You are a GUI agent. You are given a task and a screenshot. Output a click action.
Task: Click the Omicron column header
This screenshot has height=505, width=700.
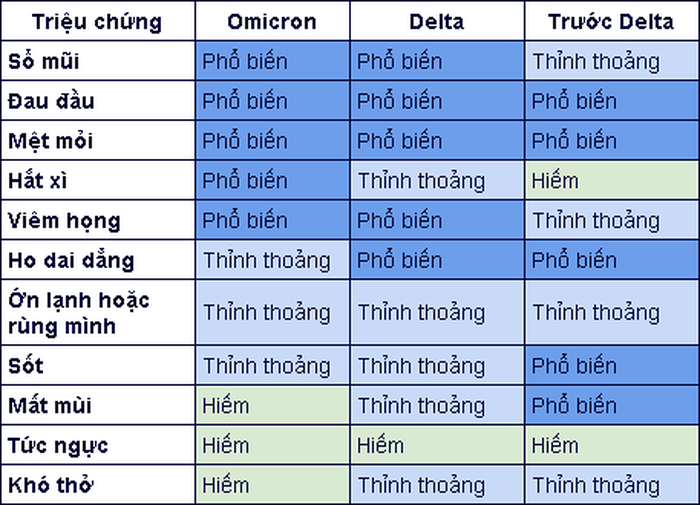tap(271, 22)
